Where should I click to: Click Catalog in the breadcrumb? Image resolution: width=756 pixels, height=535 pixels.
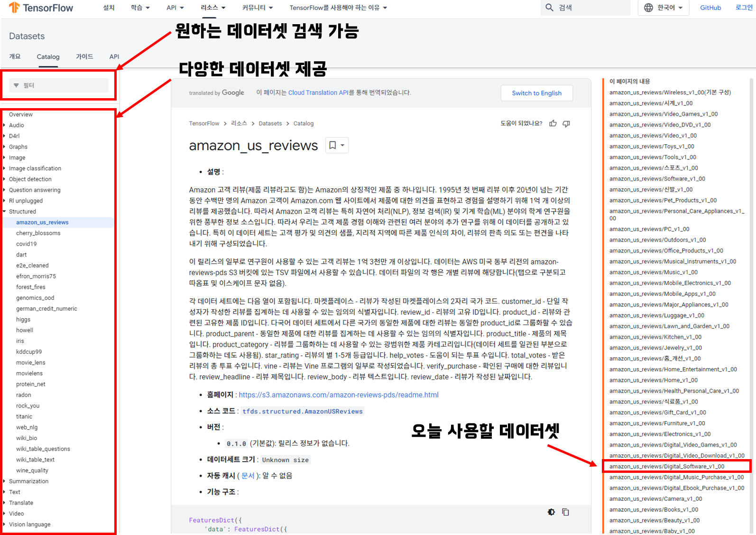[304, 123]
